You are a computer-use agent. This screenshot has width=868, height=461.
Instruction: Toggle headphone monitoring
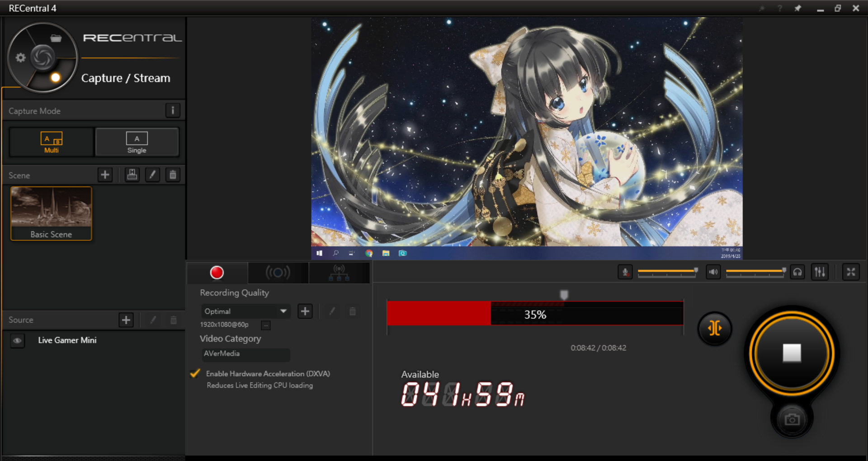pyautogui.click(x=797, y=272)
